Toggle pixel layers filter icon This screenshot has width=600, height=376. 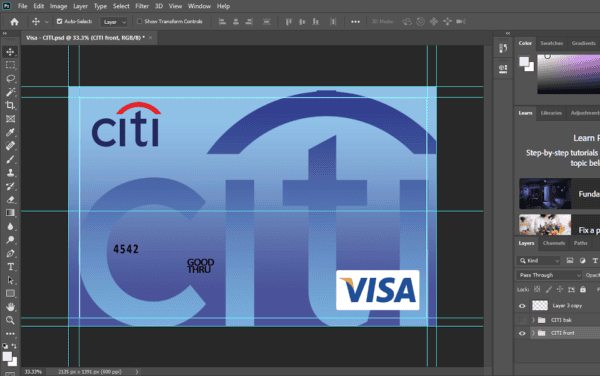pyautogui.click(x=570, y=260)
